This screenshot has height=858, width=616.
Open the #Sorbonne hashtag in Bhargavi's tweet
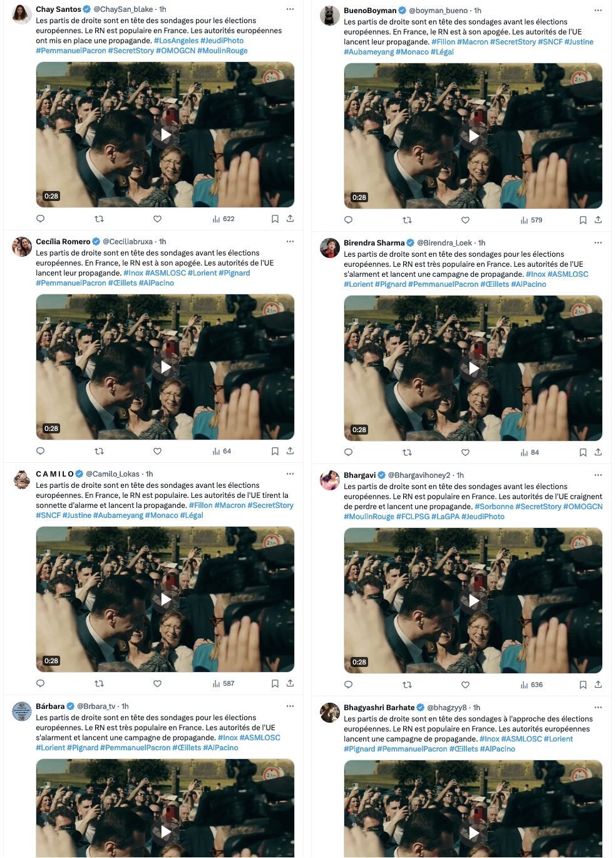click(x=494, y=507)
